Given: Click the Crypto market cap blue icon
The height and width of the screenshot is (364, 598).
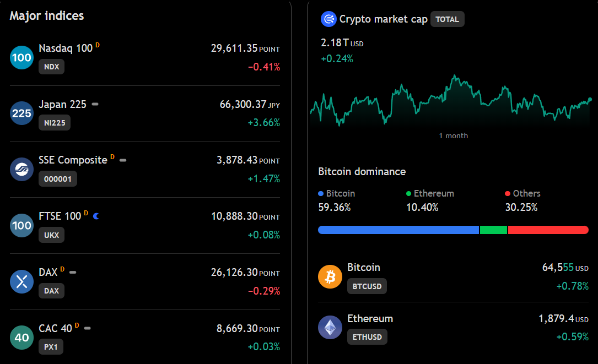Looking at the screenshot, I should [x=328, y=19].
